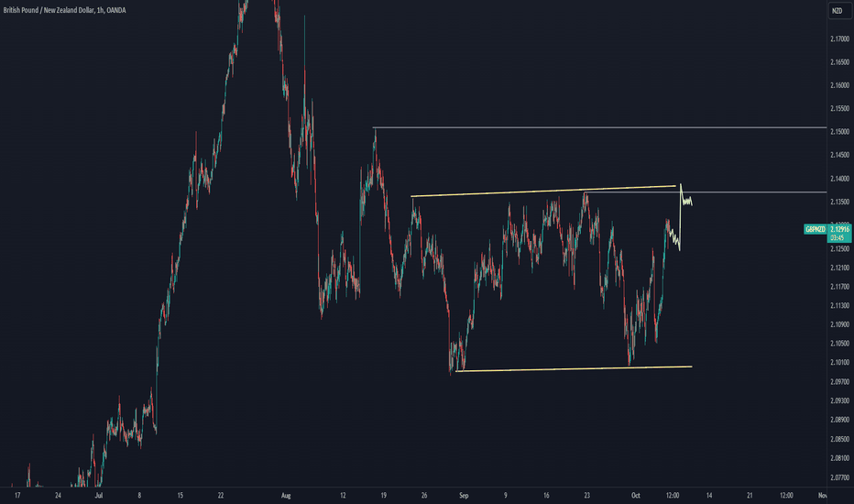
Task: Click the Jul label on time axis
Action: point(99,495)
